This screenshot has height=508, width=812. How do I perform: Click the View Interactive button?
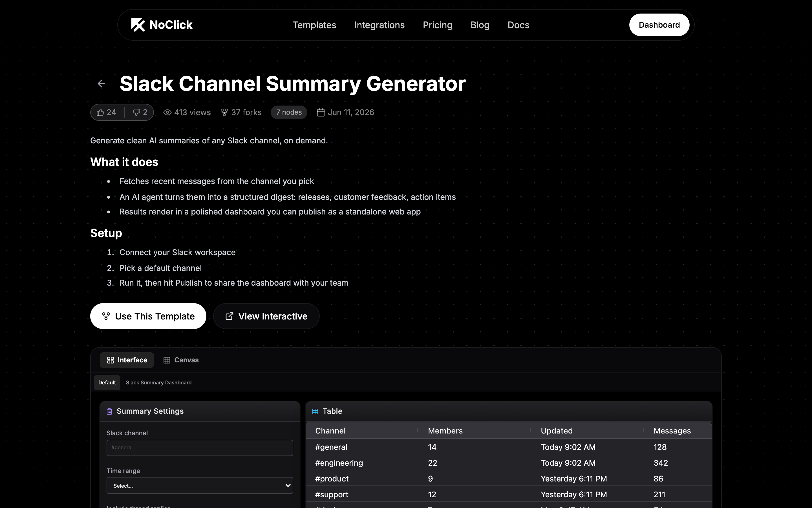(x=266, y=316)
